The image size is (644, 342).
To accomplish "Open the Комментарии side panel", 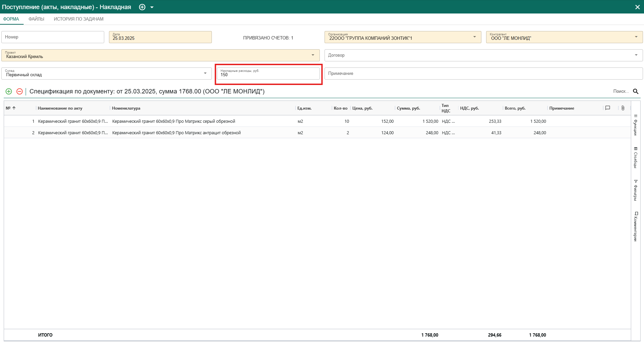I will tap(636, 227).
